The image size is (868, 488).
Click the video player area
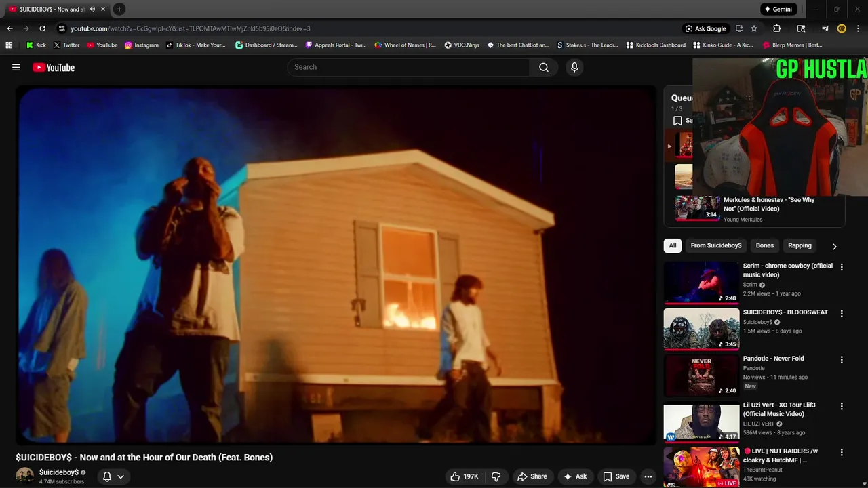click(x=336, y=264)
